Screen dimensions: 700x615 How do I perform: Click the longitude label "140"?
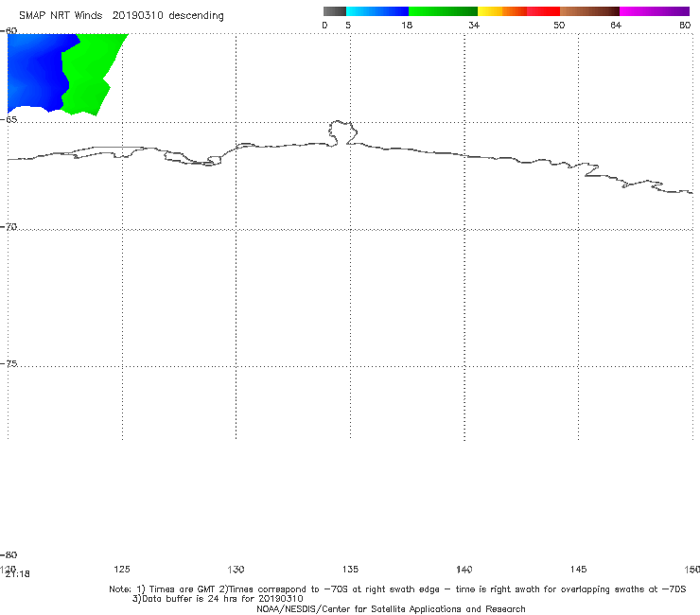[464, 569]
